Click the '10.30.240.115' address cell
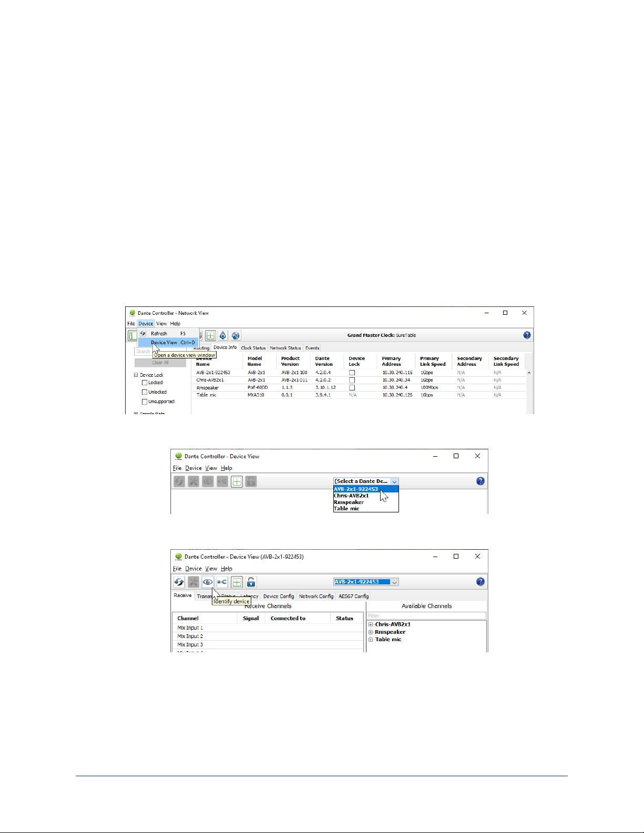This screenshot has width=644, height=833. coord(397,373)
